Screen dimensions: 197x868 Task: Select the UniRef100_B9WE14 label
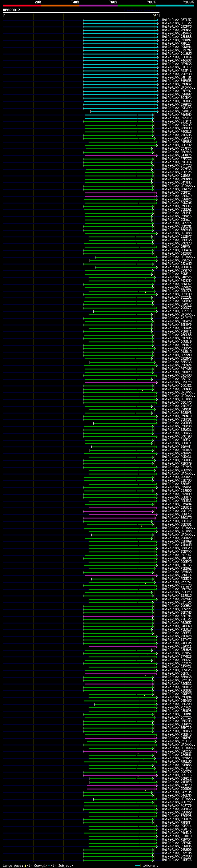[x=177, y=274]
